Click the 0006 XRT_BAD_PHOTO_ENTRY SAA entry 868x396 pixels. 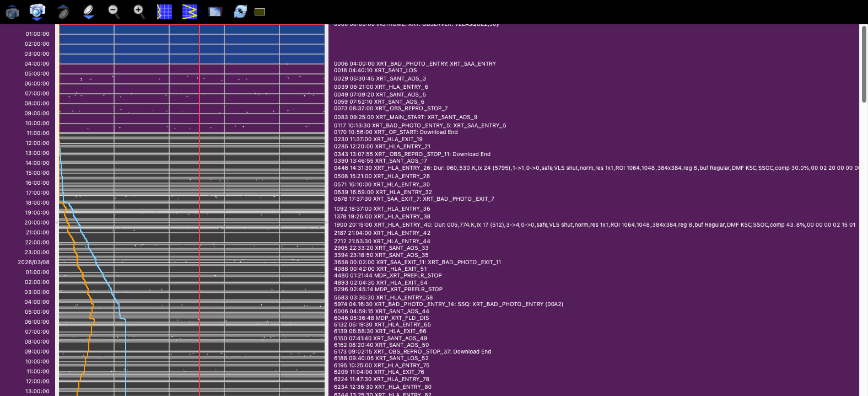click(414, 64)
